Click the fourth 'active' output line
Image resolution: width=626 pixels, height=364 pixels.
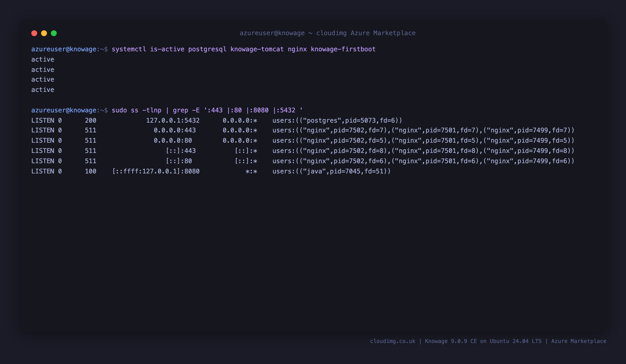coord(43,90)
